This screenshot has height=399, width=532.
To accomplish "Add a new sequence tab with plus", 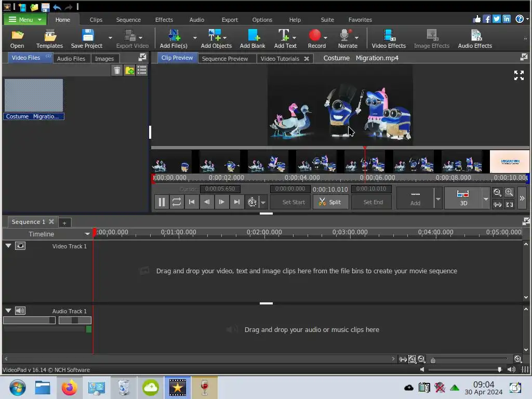I will pyautogui.click(x=64, y=223).
